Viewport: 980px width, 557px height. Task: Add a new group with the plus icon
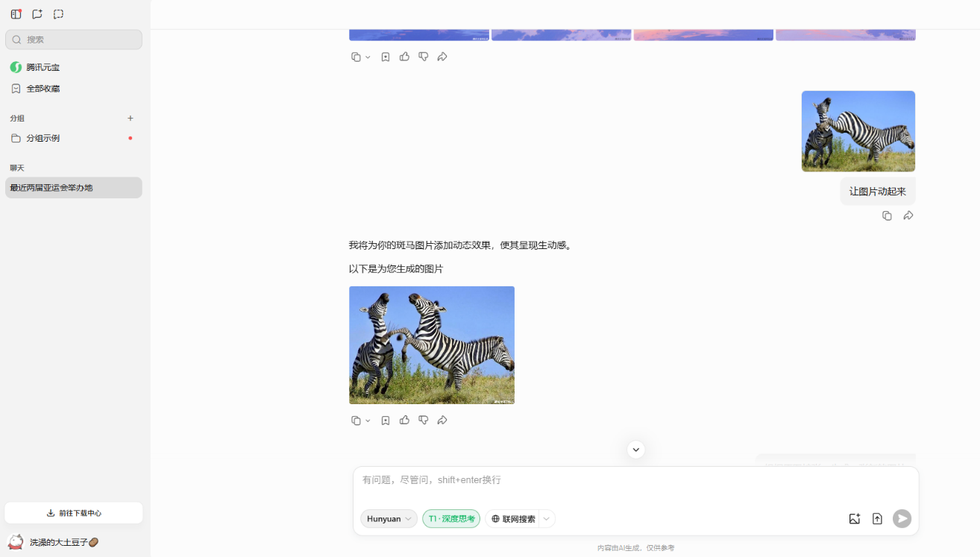(131, 118)
